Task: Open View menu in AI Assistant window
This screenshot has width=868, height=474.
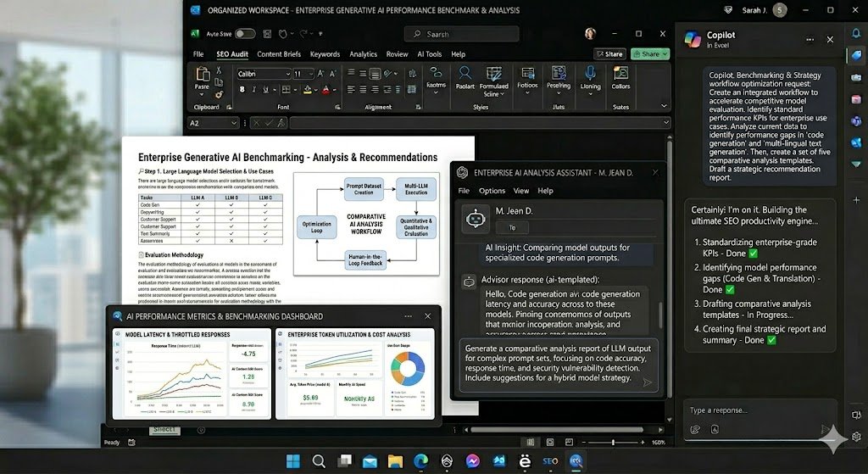Action: pyautogui.click(x=521, y=191)
